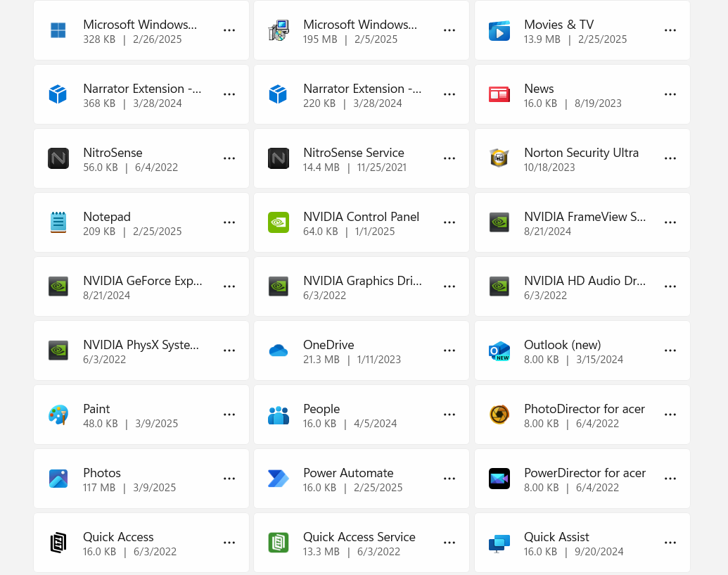Click the Quick Assist icon
The height and width of the screenshot is (575, 728).
[499, 543]
